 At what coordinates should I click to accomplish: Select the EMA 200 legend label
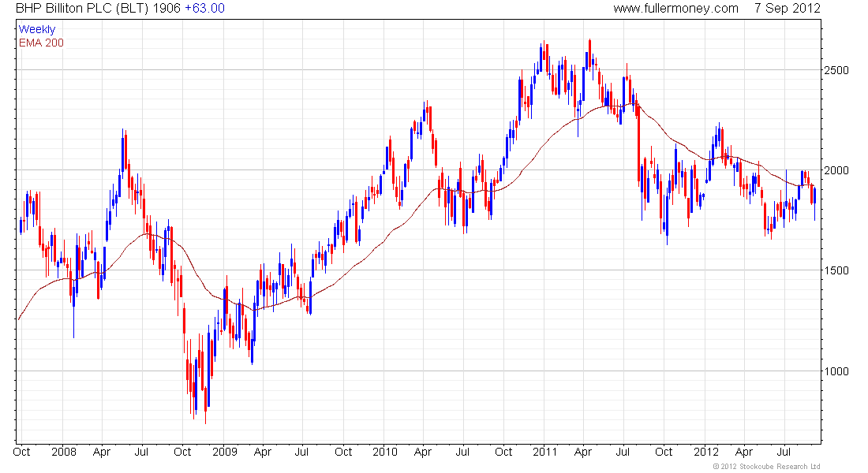click(41, 43)
